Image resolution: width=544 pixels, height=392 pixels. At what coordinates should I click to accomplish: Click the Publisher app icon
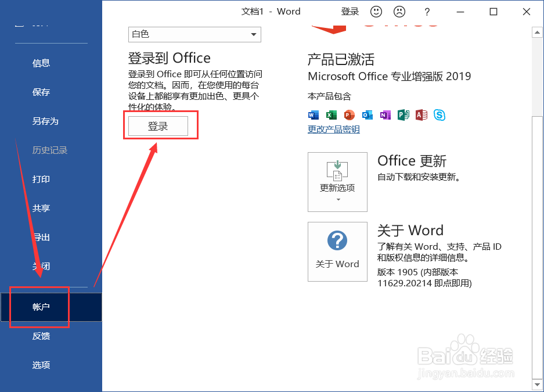[404, 115]
